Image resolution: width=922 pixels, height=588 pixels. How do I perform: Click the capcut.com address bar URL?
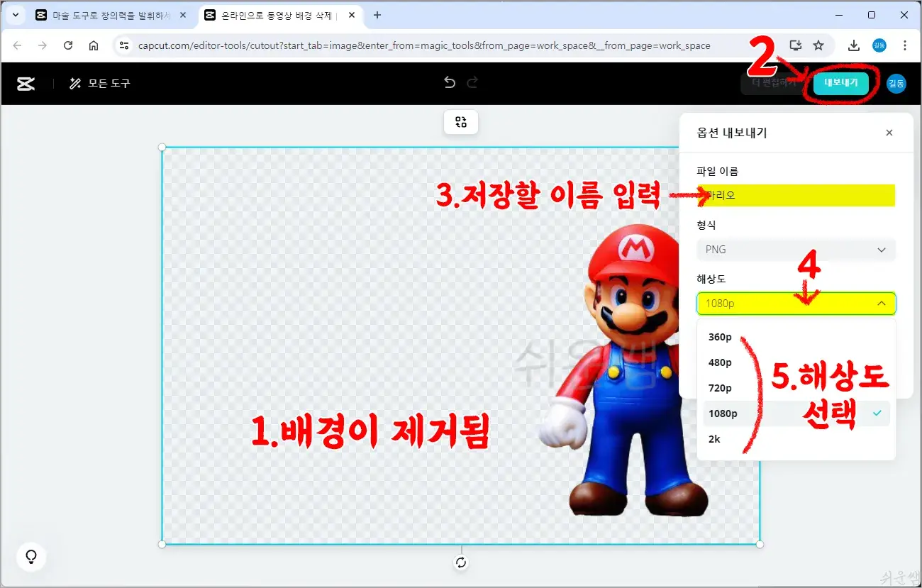point(424,45)
